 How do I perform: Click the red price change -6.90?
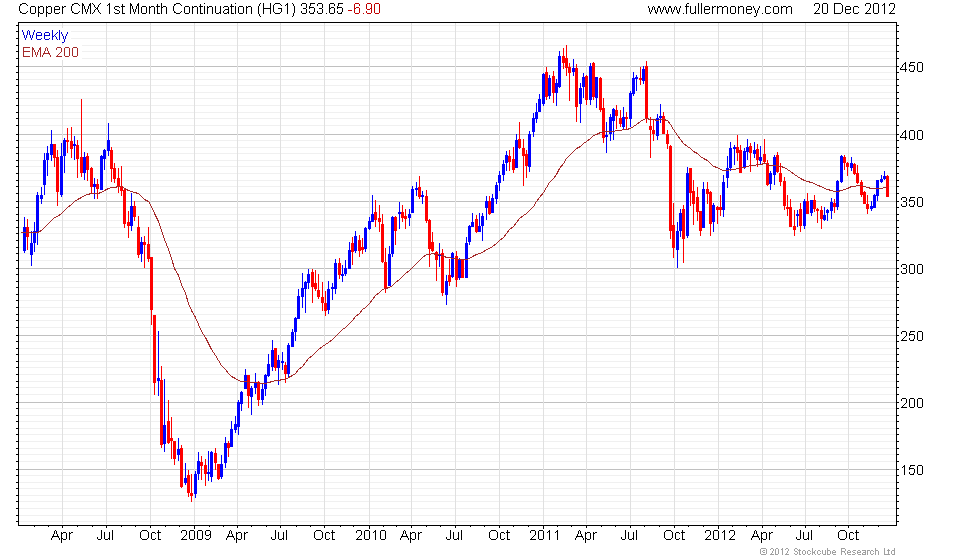pyautogui.click(x=363, y=9)
